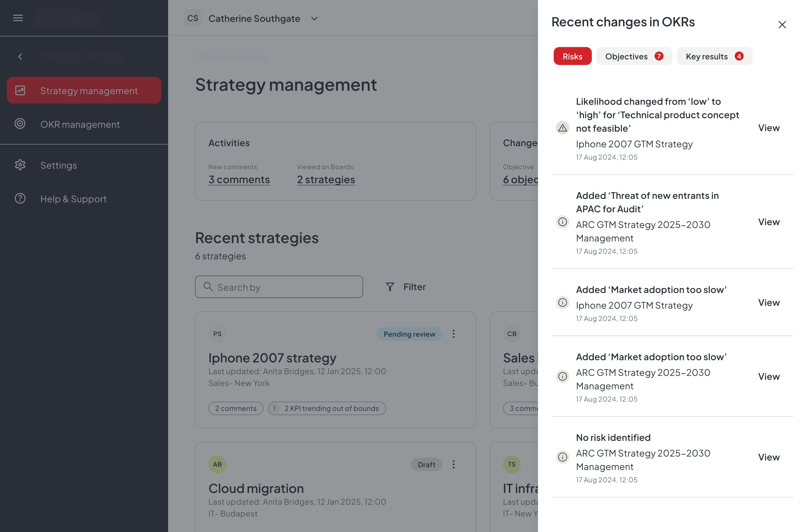Switch to the Objectives tab
This screenshot has width=807, height=532.
[x=634, y=56]
